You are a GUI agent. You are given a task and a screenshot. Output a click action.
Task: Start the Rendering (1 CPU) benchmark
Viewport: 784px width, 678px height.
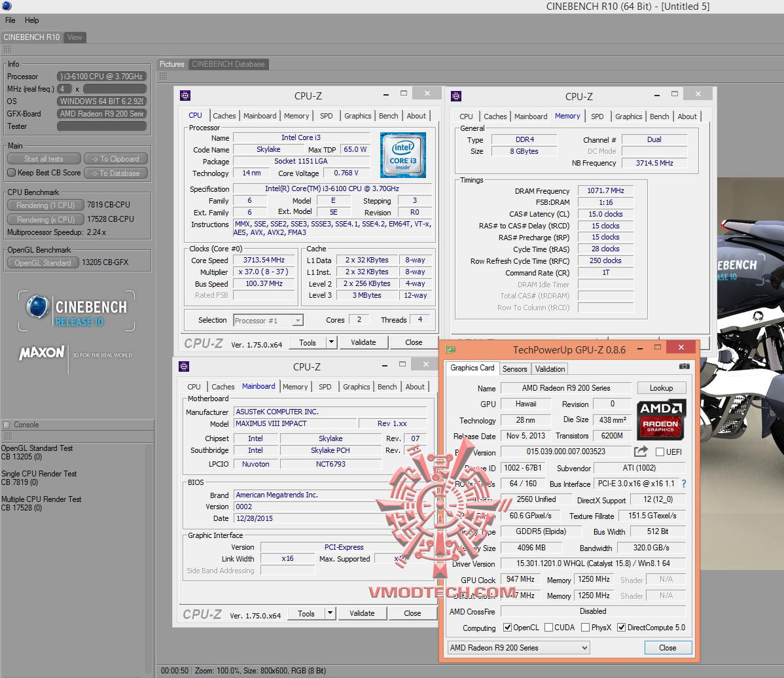[x=45, y=205]
